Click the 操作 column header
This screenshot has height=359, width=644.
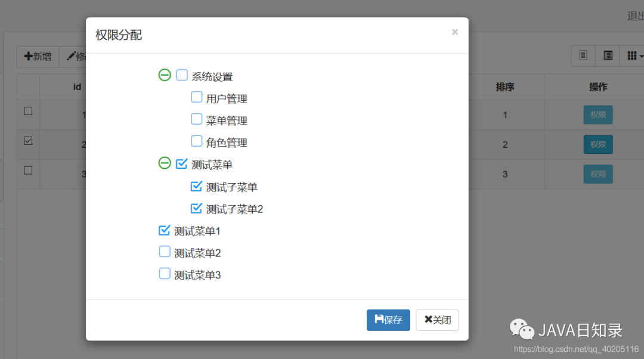pyautogui.click(x=598, y=87)
